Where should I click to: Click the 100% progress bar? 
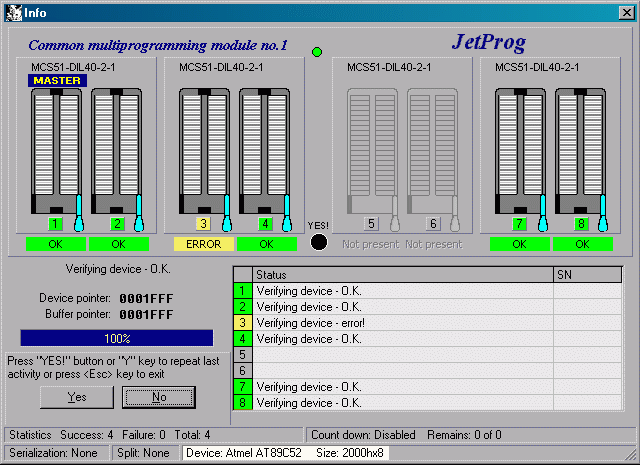tap(117, 338)
